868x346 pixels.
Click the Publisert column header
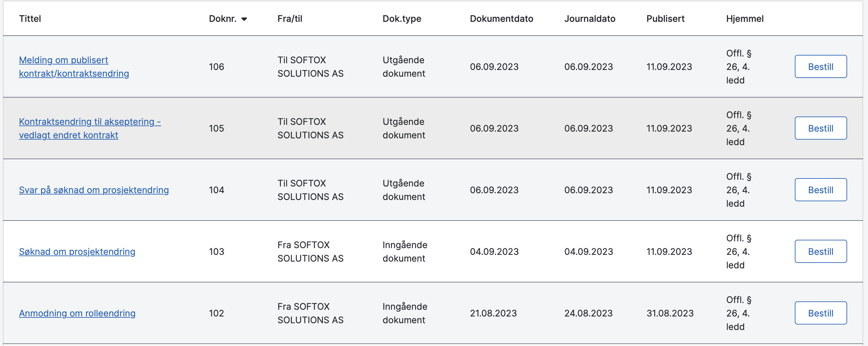(x=665, y=19)
